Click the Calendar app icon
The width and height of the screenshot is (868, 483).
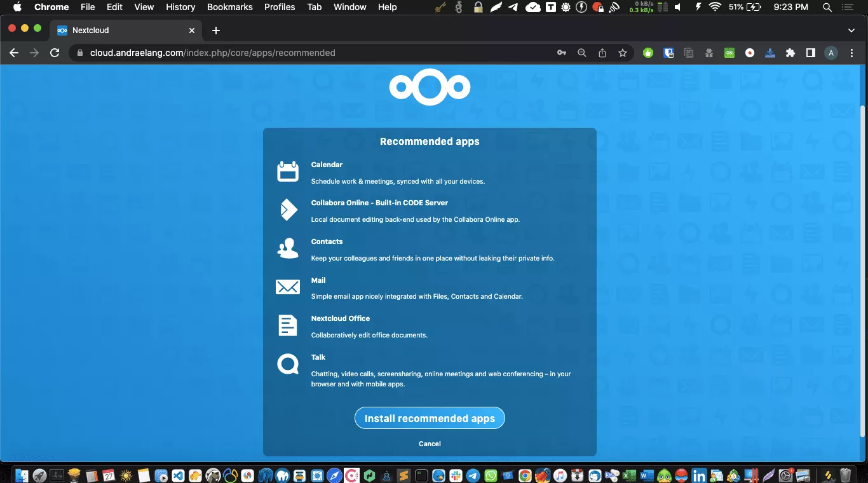288,172
